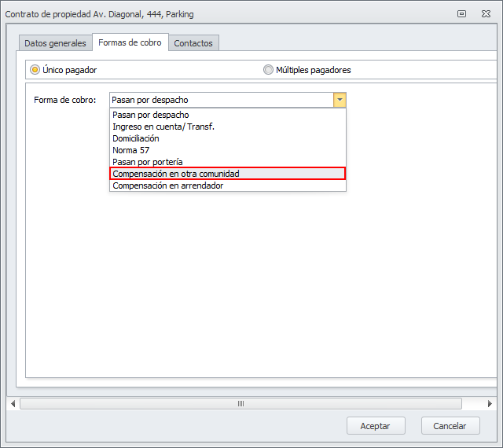Choose Pasan por portería option
Viewport: 503px width, 448px height.
point(228,162)
